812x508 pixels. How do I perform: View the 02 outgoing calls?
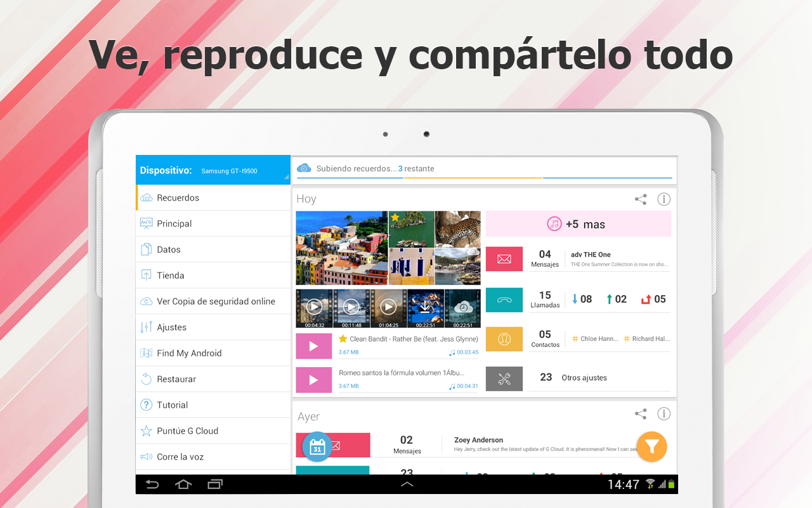tap(616, 299)
